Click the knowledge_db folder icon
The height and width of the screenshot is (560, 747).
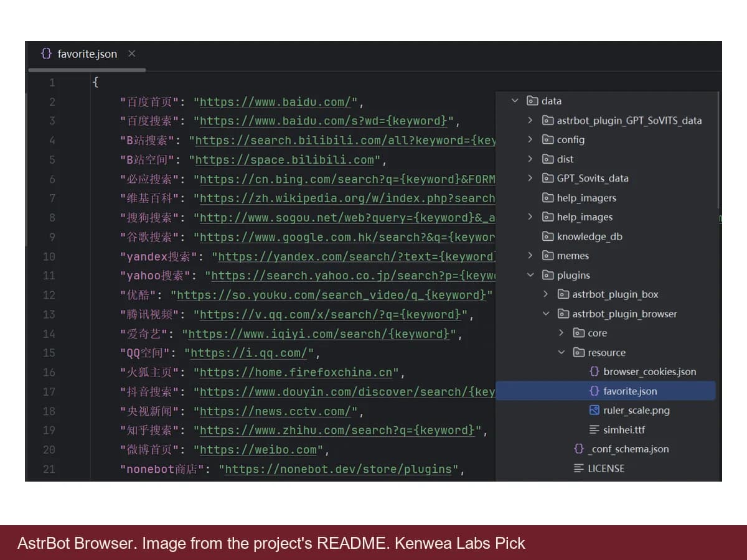(548, 236)
